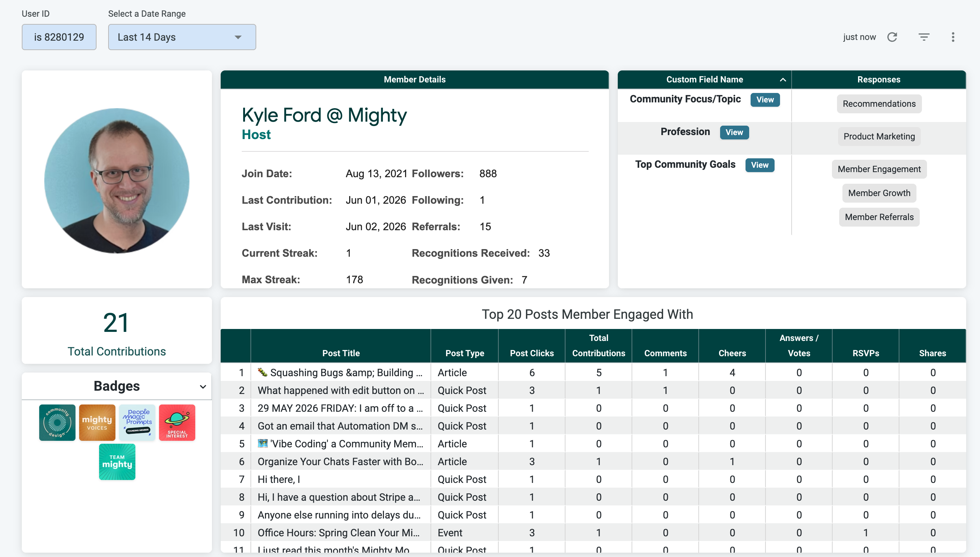Click the Host role label

coord(256,135)
